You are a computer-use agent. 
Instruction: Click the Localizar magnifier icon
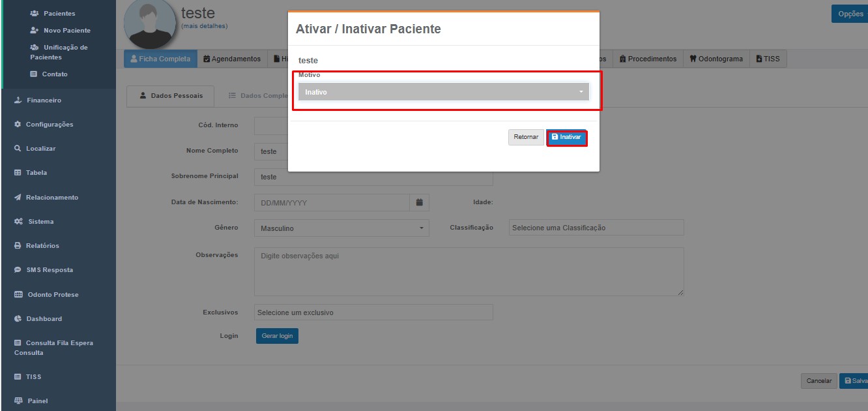point(18,149)
